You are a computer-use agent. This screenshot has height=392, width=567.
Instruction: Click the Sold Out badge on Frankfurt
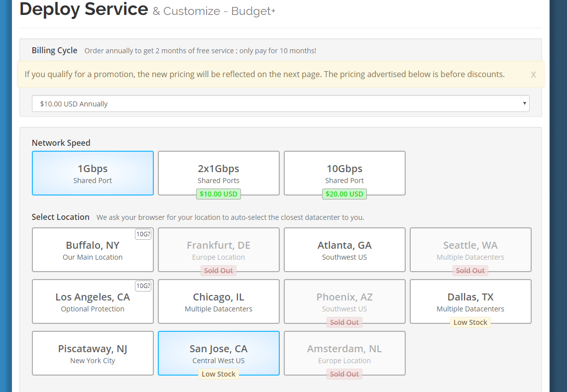click(x=219, y=271)
